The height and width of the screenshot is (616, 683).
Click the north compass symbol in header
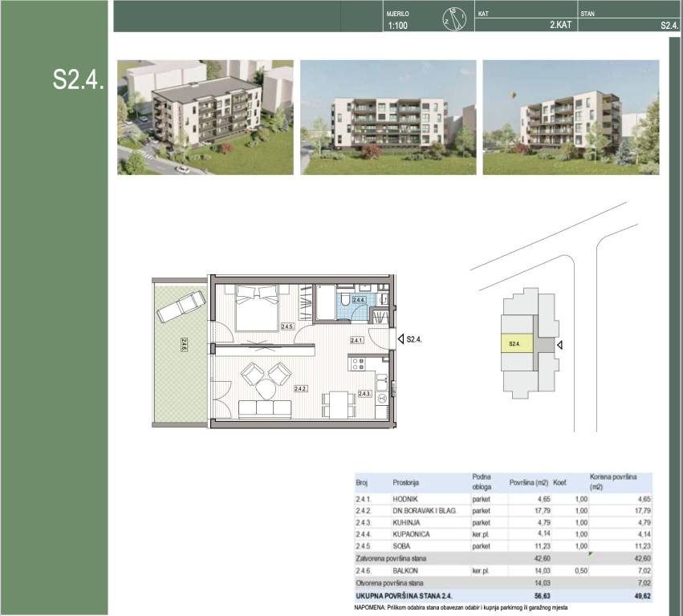click(454, 18)
